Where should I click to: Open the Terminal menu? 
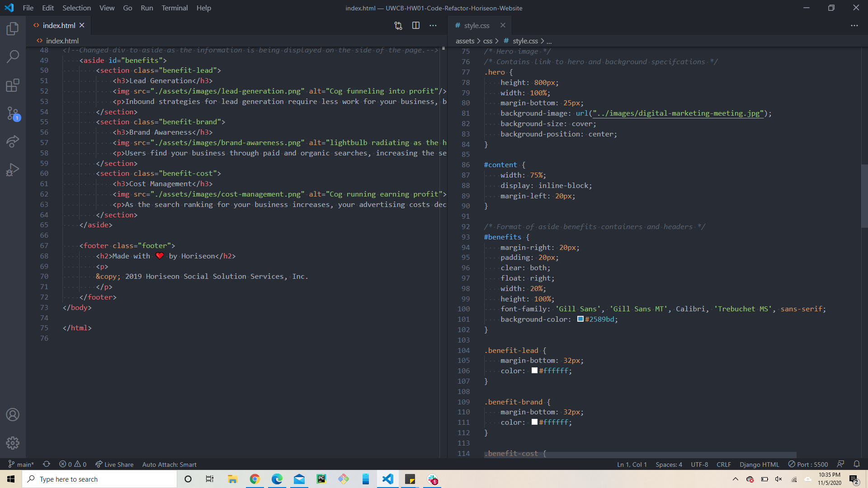click(x=175, y=8)
